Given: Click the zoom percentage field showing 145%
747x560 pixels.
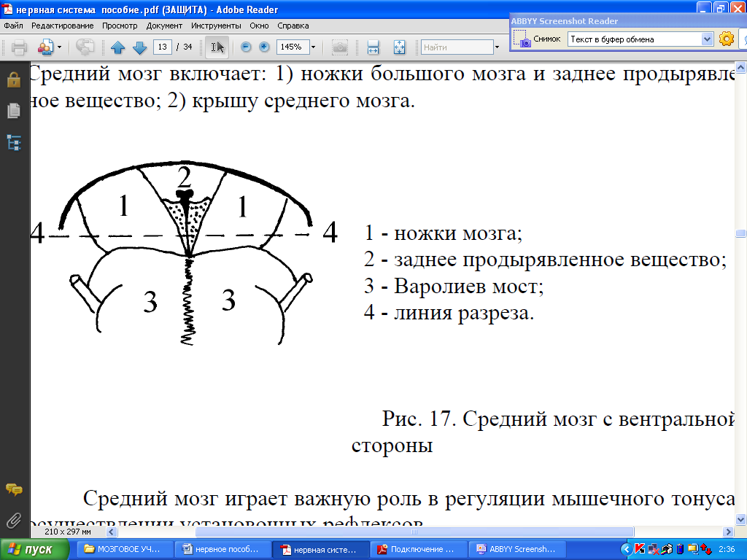Looking at the screenshot, I should [x=293, y=47].
